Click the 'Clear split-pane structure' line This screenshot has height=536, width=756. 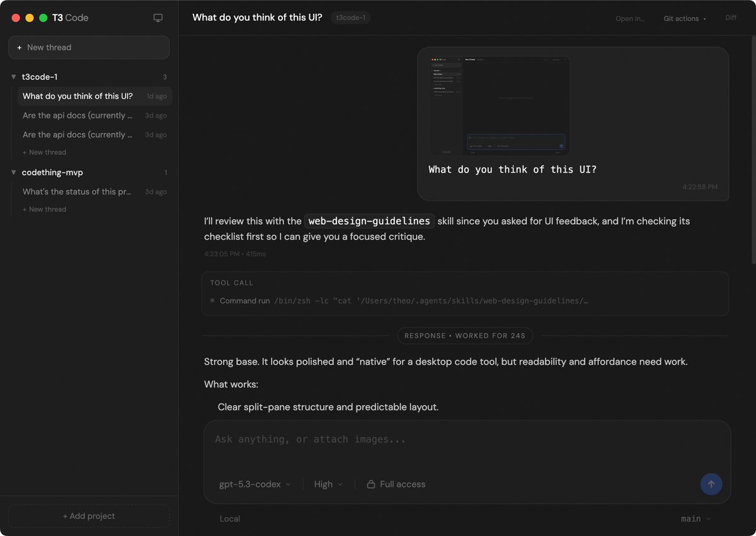click(x=328, y=407)
